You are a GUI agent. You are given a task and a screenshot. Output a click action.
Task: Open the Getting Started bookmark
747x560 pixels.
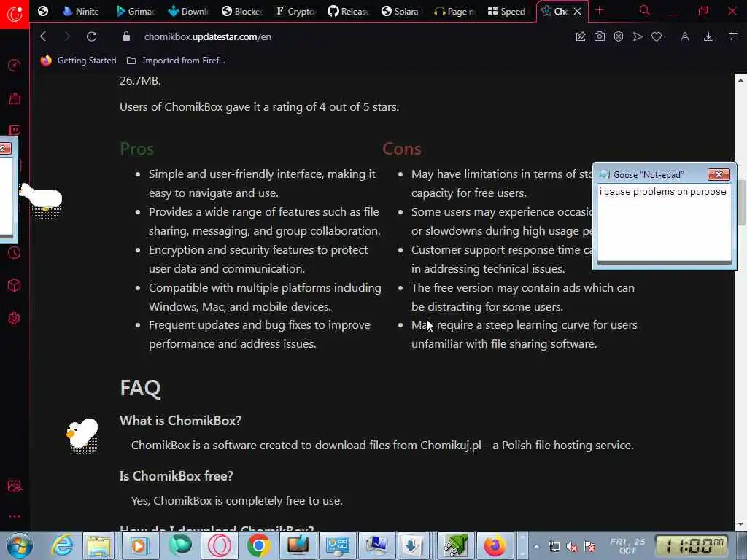(79, 61)
